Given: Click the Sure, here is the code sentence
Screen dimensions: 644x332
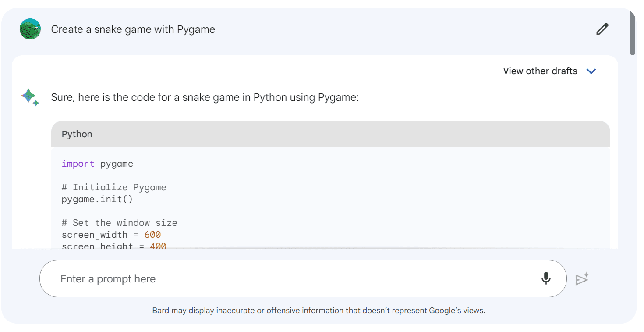Looking at the screenshot, I should (205, 97).
